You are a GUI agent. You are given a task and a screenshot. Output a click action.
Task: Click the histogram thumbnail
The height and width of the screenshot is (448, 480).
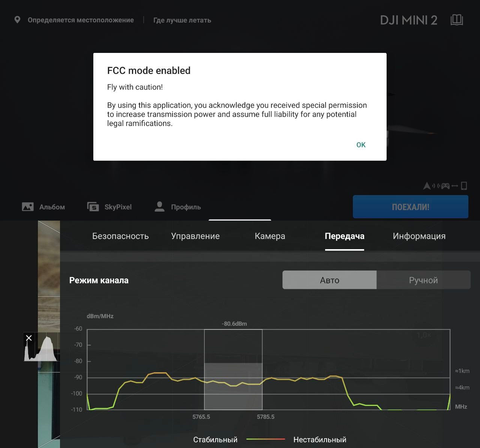pyautogui.click(x=42, y=347)
